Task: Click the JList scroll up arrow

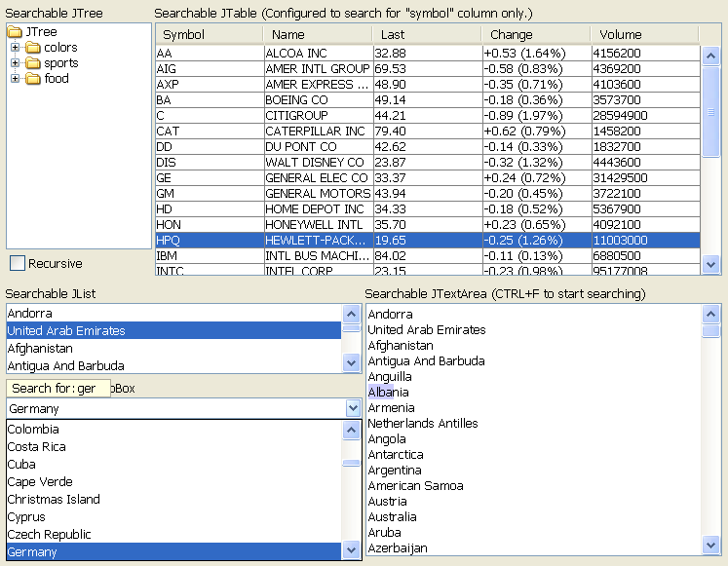Action: pos(352,314)
